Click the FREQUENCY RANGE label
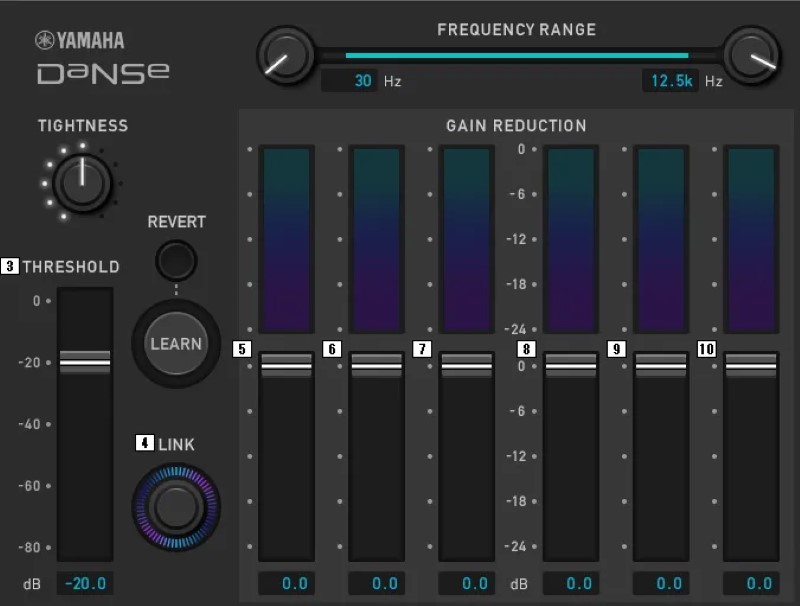Image resolution: width=800 pixels, height=606 pixels. pyautogui.click(x=516, y=30)
